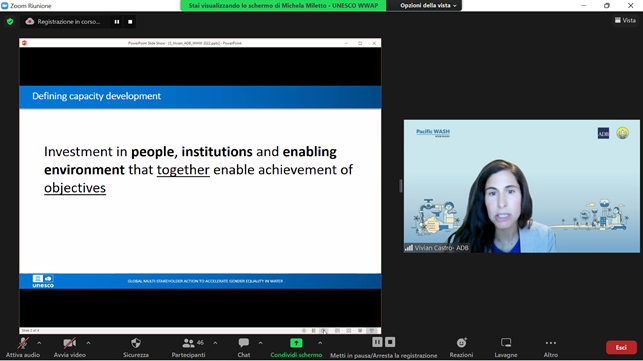Click the connection signal icon on Vivian's video
The image size is (643, 361).
tap(409, 248)
